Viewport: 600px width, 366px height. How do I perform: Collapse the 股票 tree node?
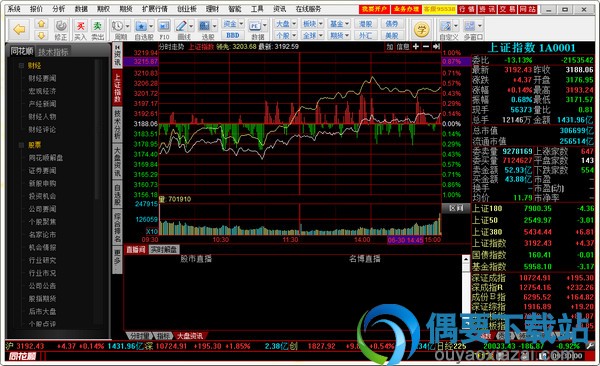[x=21, y=145]
